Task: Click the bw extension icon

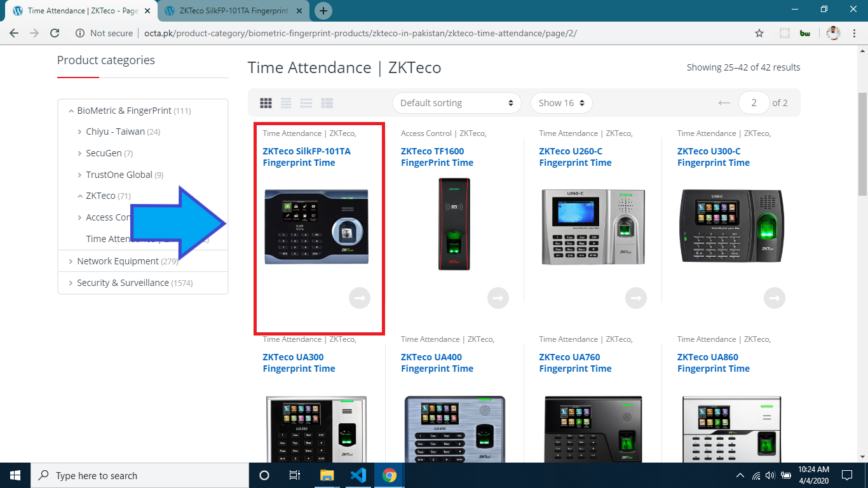Action: 804,33
